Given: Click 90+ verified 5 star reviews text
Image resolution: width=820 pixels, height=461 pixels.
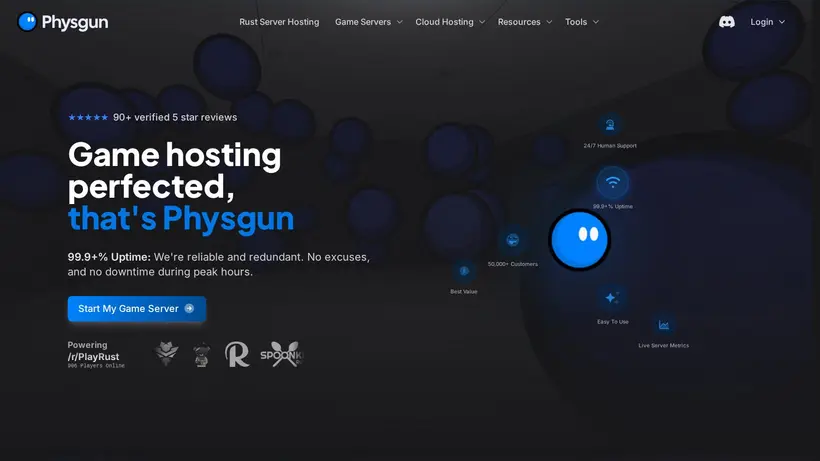Looking at the screenshot, I should 175,118.
